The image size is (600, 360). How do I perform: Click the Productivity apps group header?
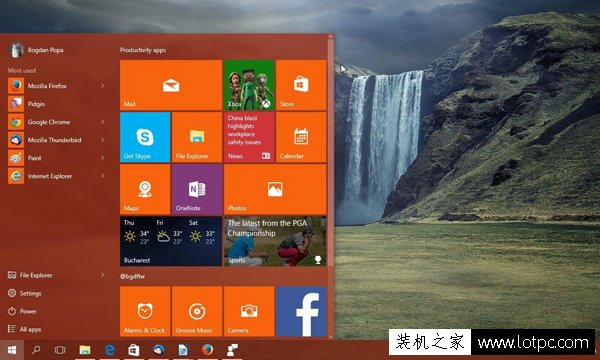(143, 50)
